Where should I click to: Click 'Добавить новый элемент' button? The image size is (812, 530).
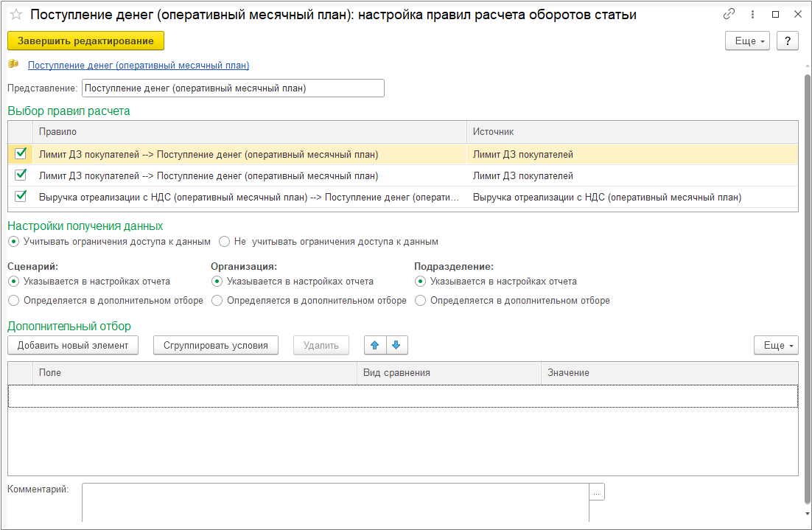point(73,345)
